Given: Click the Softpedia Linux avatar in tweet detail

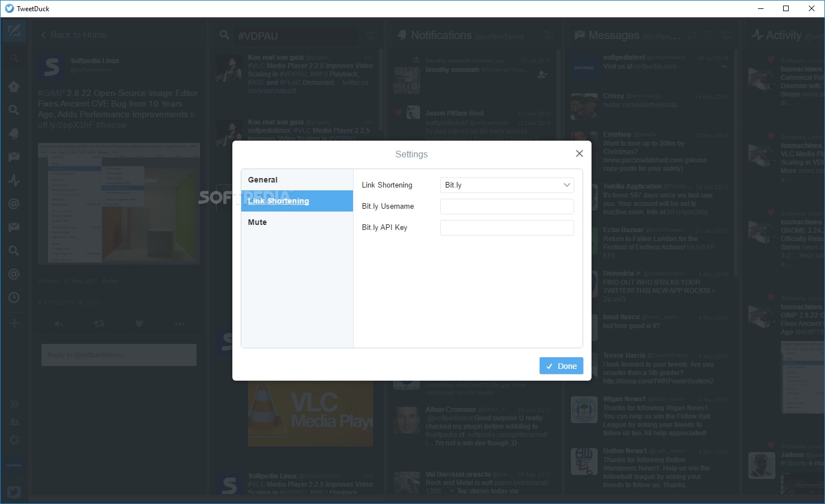Looking at the screenshot, I should tap(51, 67).
